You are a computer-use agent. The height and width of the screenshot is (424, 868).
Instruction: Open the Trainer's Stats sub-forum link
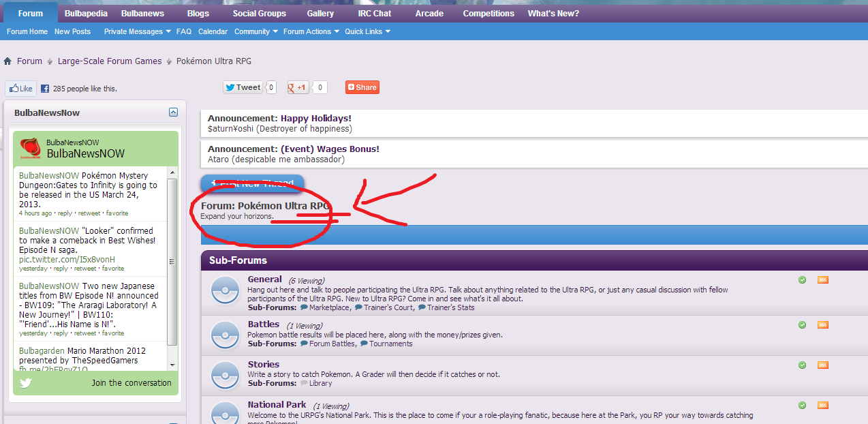point(451,307)
